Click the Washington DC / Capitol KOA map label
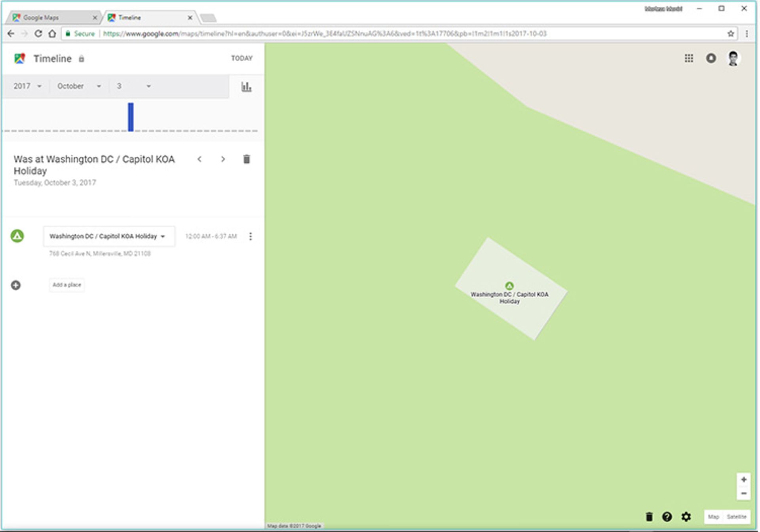Screen dimensions: 760x532 (509, 298)
